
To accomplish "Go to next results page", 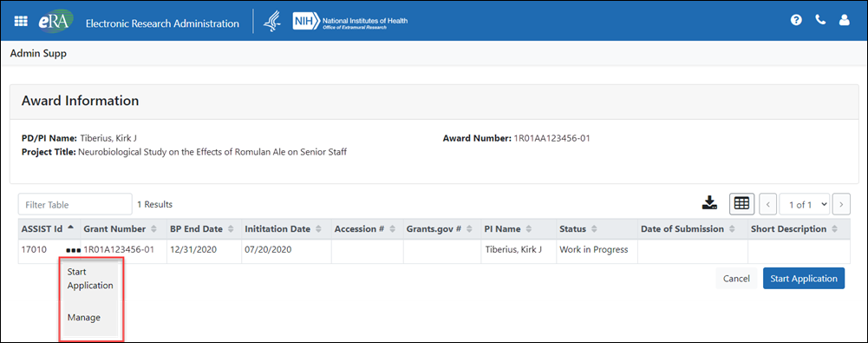I will 841,204.
